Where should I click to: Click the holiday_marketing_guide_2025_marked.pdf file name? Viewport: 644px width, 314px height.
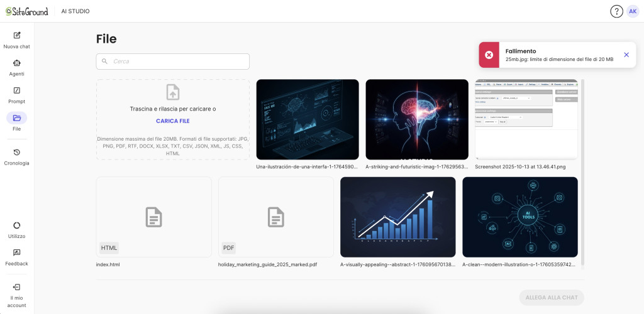pos(267,264)
